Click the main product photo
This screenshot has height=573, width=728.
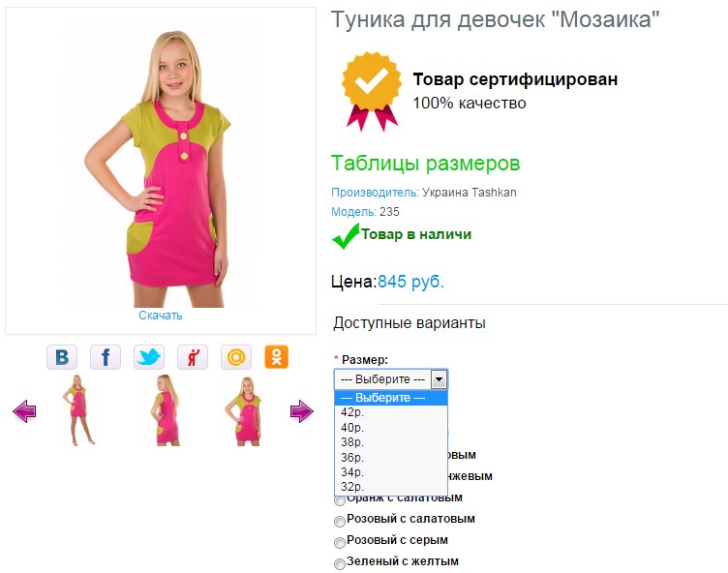point(160,168)
